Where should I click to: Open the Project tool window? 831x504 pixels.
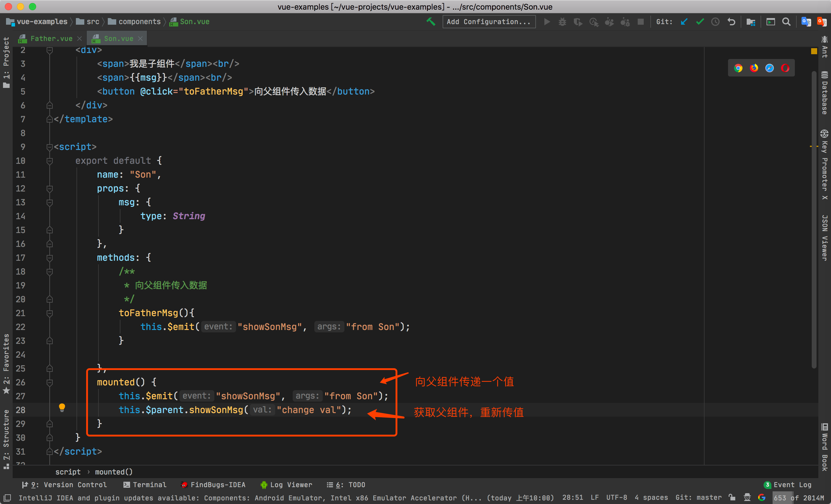click(x=6, y=62)
